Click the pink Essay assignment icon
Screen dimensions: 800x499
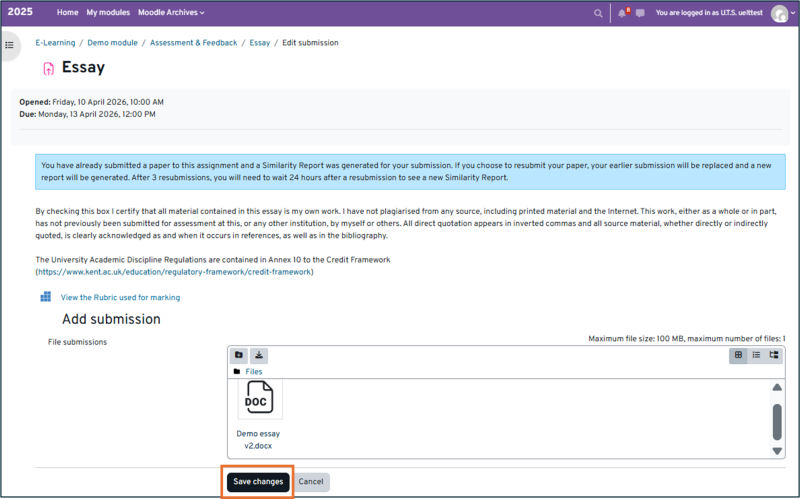[48, 68]
